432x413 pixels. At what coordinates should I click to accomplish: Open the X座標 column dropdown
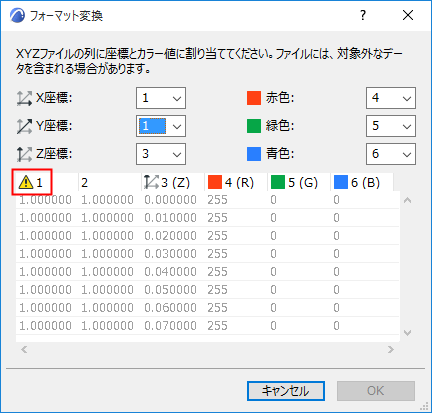tap(161, 98)
